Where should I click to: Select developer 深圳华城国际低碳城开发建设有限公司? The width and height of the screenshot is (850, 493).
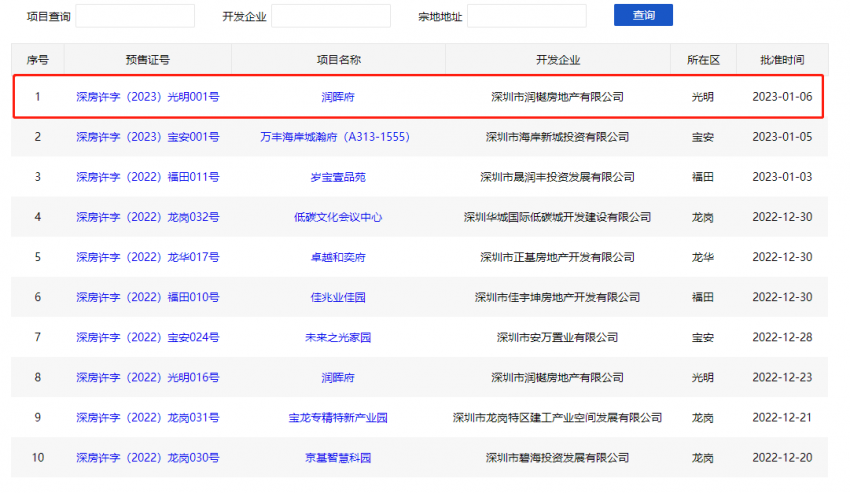click(557, 217)
